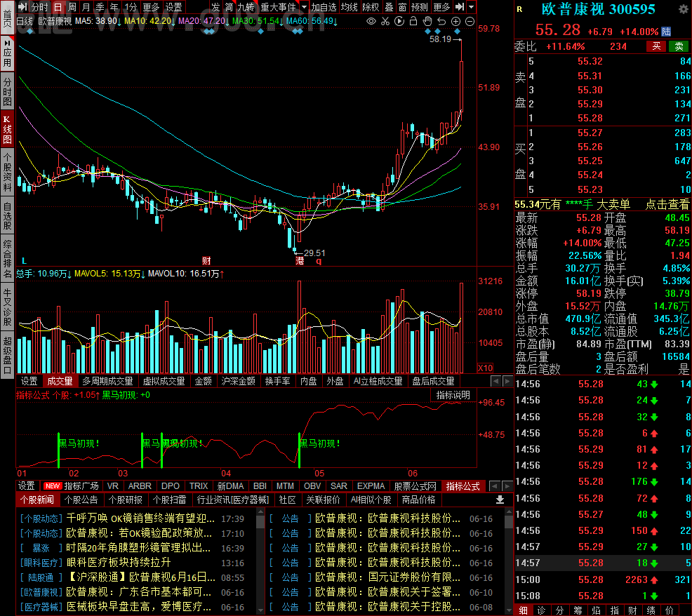Open 综合排名 in left sidebar

(8, 258)
